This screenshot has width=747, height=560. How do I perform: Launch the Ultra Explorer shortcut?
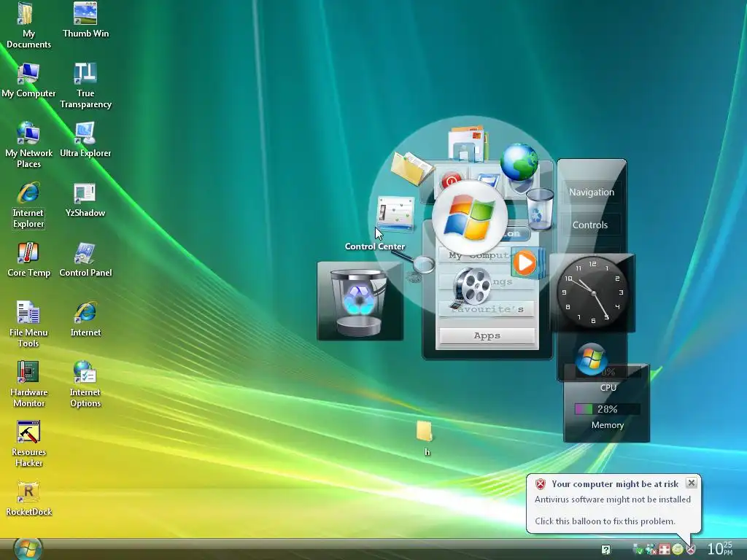point(85,139)
